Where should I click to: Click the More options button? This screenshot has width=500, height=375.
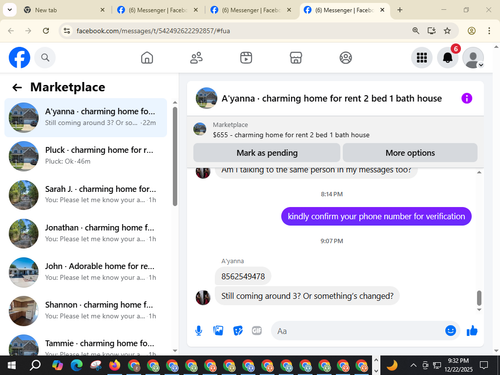pyautogui.click(x=410, y=153)
